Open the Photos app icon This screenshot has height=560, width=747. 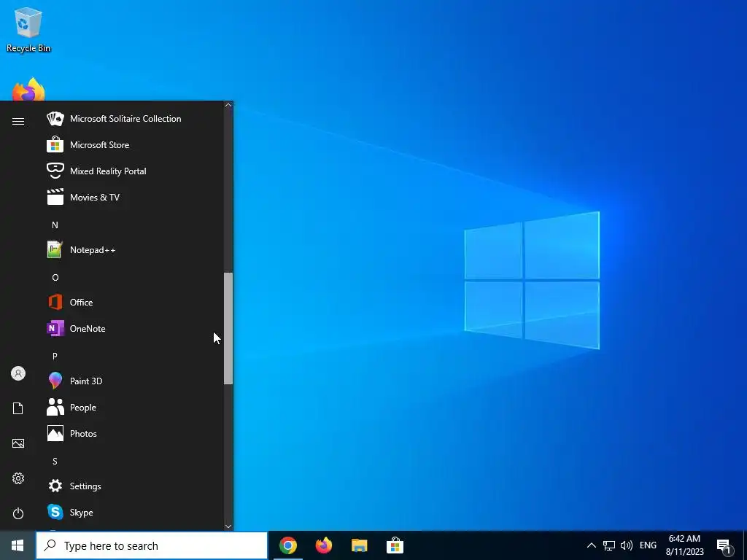[x=55, y=433]
